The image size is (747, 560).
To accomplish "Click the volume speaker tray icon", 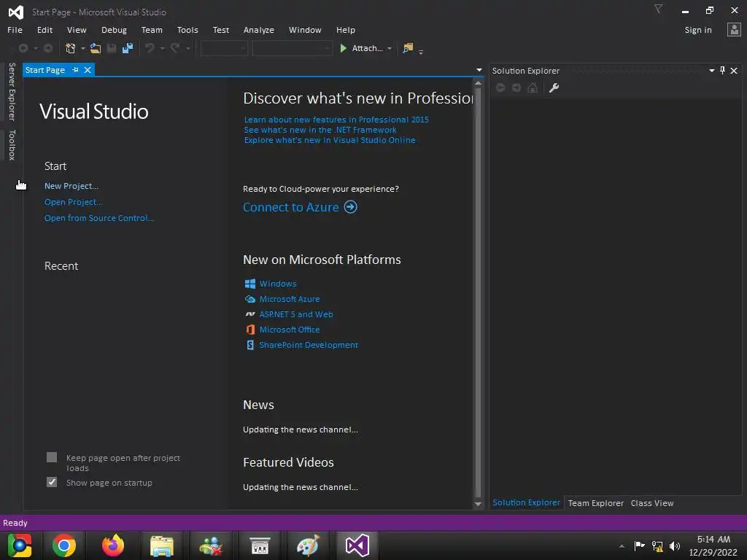I will [675, 546].
